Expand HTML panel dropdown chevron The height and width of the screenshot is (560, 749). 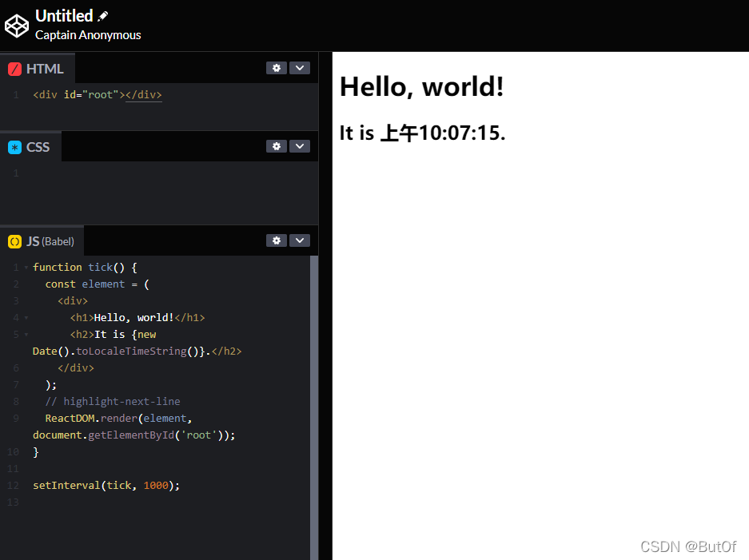click(300, 68)
